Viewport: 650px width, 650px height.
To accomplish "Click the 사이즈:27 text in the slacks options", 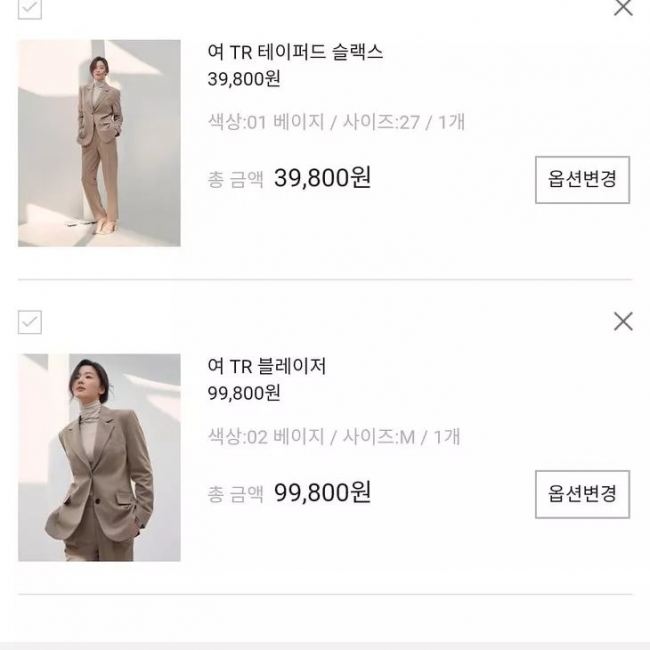I will [x=381, y=122].
